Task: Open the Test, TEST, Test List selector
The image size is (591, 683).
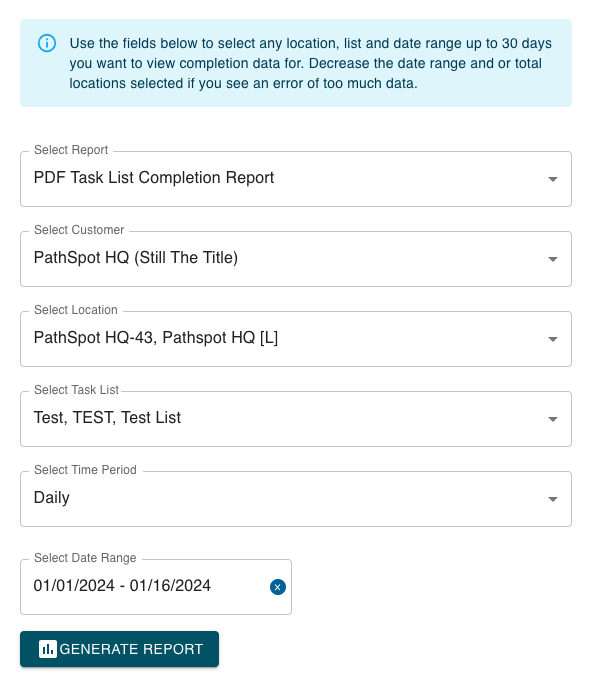Action: tap(296, 419)
